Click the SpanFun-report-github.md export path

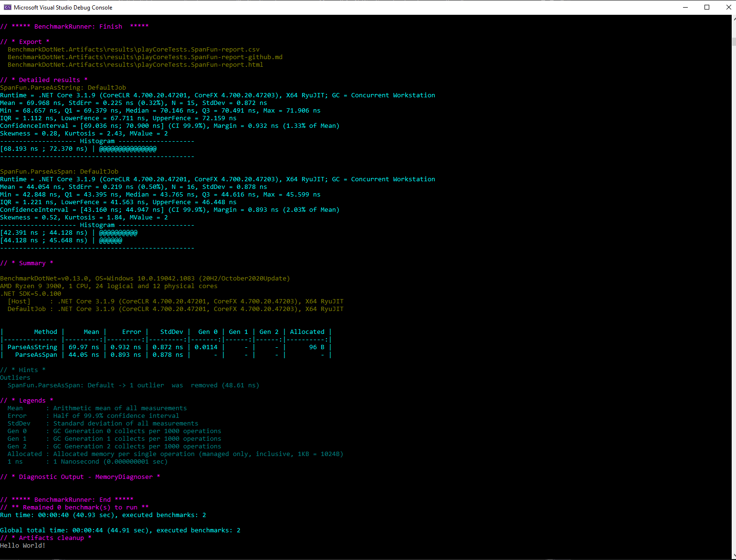(x=145, y=57)
